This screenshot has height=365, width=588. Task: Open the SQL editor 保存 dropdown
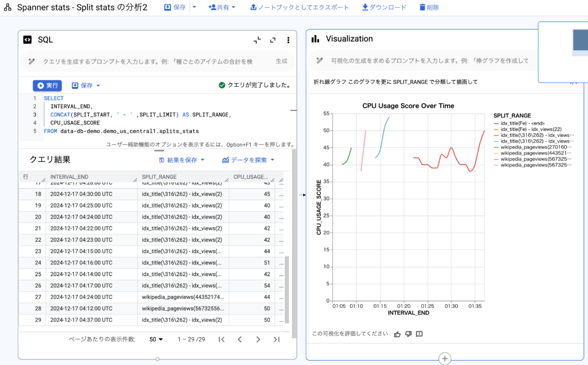point(86,85)
